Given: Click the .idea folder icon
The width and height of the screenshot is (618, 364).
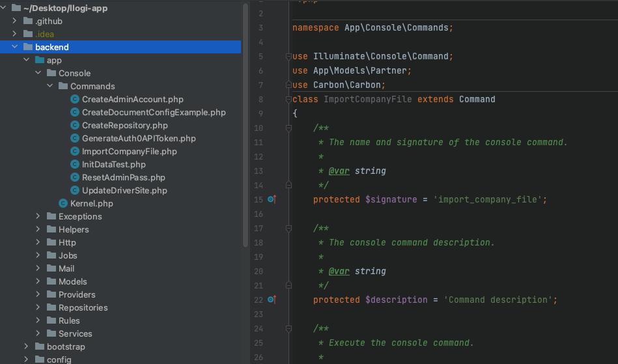Looking at the screenshot, I should (x=28, y=34).
